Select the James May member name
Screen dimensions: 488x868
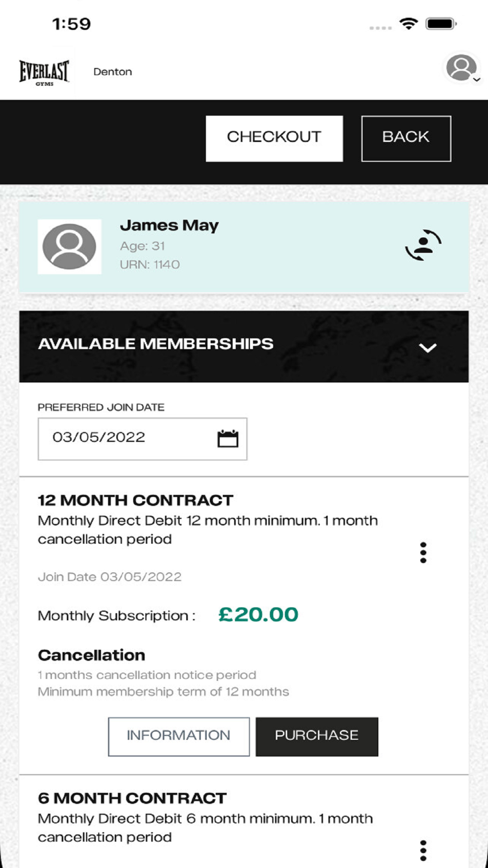(169, 226)
